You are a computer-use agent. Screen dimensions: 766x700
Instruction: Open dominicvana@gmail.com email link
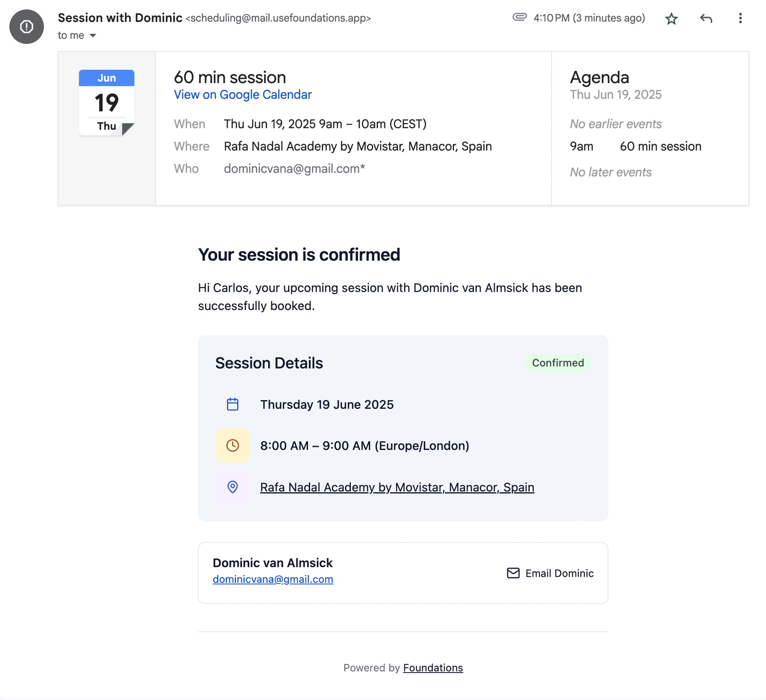[273, 579]
